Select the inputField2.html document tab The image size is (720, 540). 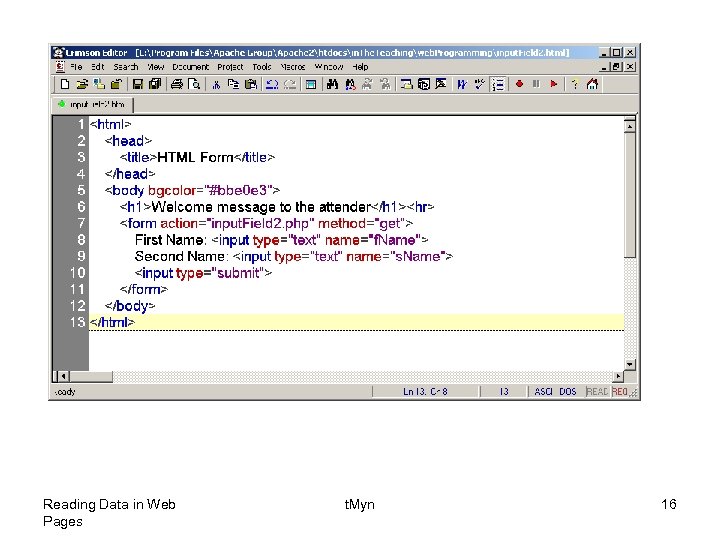92,105
